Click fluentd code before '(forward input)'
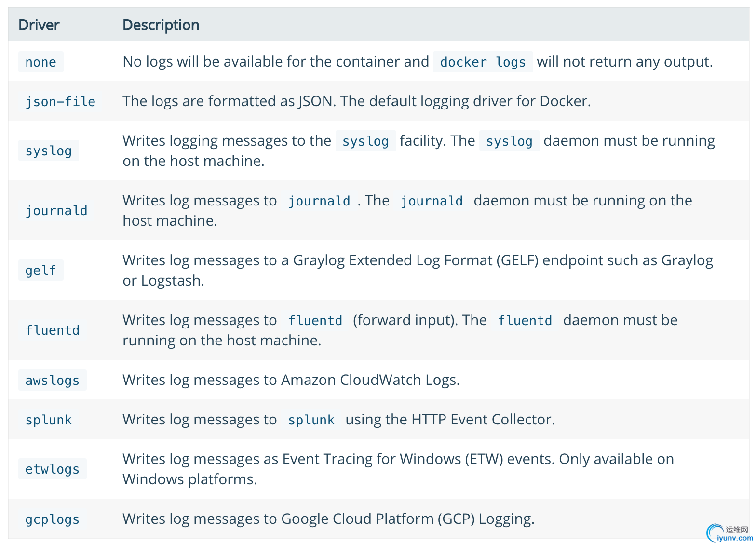 click(315, 320)
